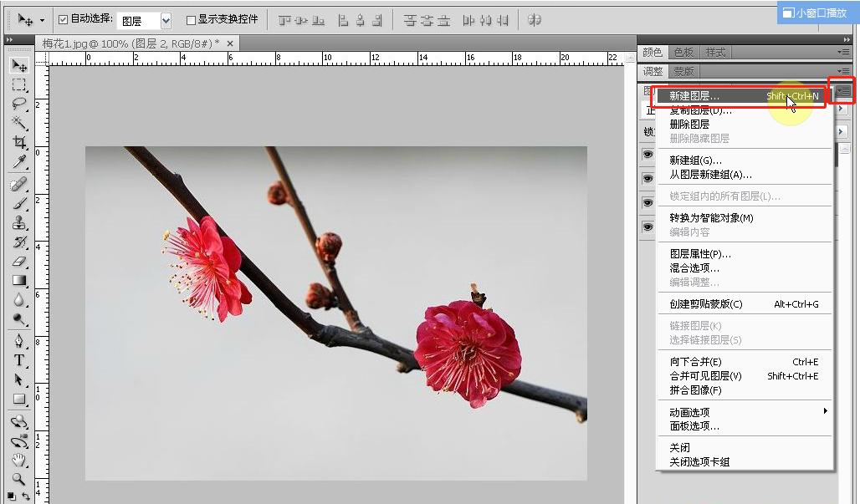Select the Move tool in the toolbox

18,66
